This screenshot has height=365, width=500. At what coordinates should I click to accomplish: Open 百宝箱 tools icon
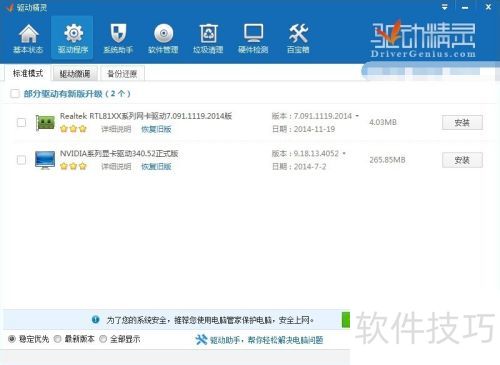point(298,33)
